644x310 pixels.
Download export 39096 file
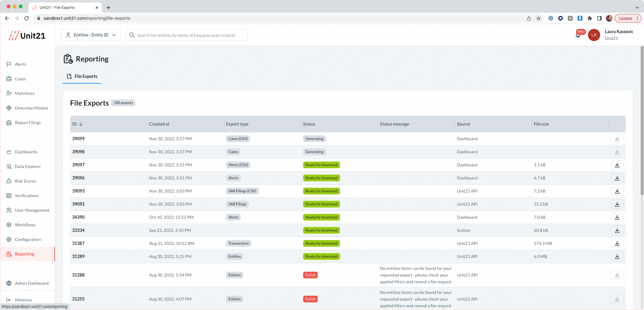[617, 178]
